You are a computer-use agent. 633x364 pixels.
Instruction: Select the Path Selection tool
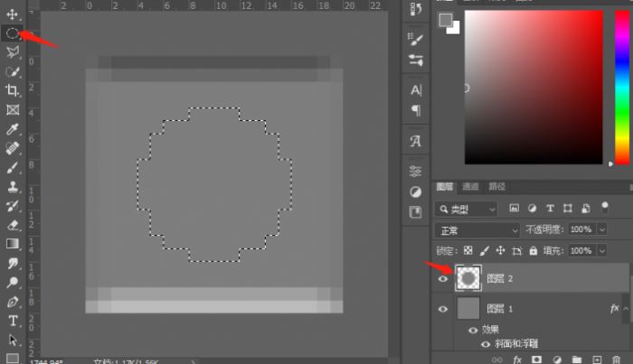point(13,340)
